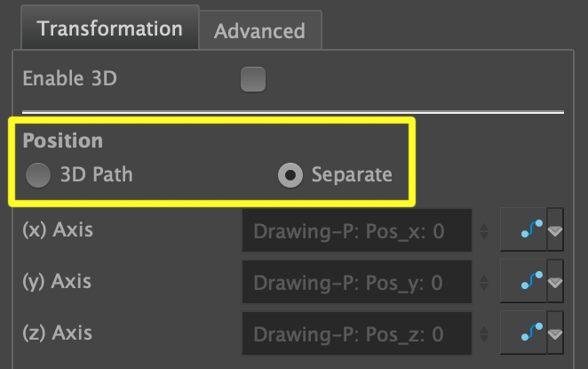The width and height of the screenshot is (588, 369).
Task: Click the (x) Axis Pos_x field
Action: (355, 233)
